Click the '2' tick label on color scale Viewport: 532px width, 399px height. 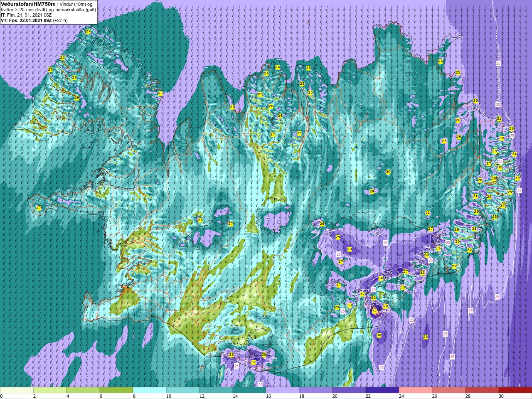[x=34, y=396]
